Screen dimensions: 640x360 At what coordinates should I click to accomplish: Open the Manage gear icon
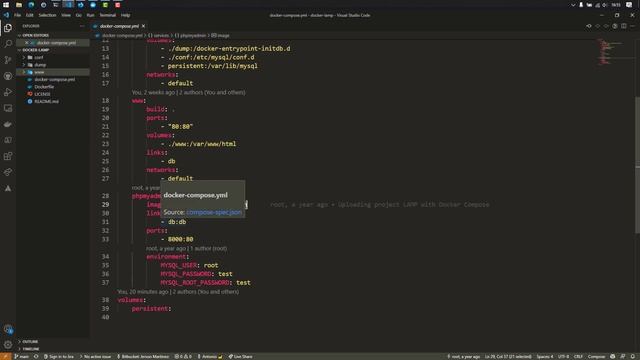[8, 345]
